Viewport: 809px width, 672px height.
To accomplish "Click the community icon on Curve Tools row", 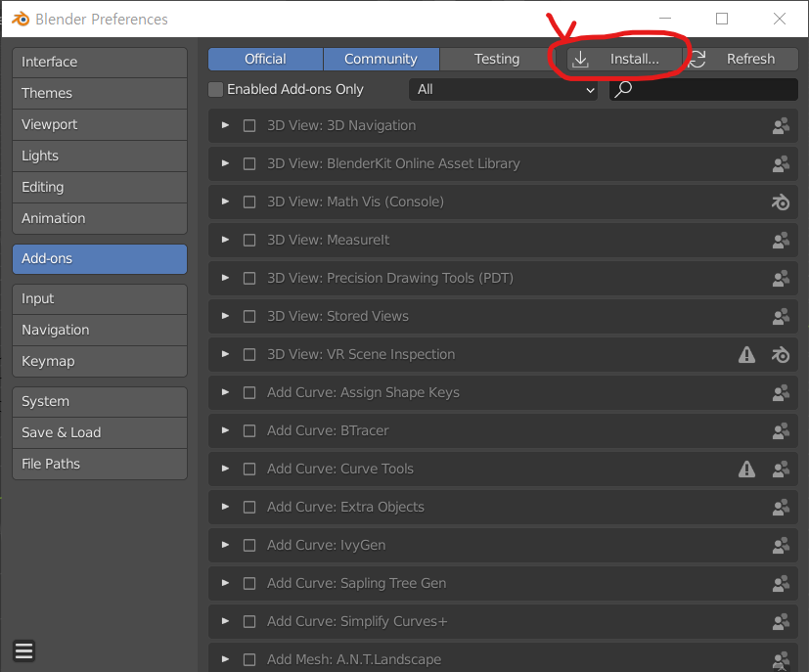I will point(781,470).
